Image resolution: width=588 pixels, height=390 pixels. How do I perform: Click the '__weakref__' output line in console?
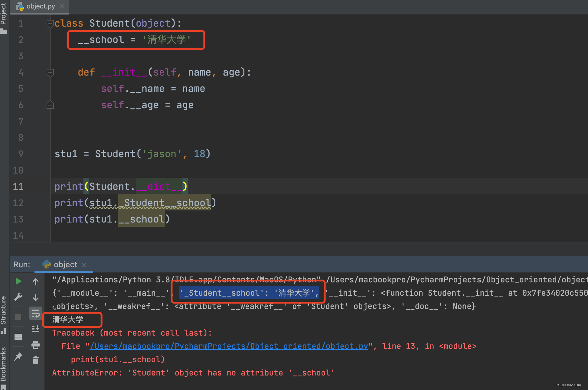click(263, 306)
